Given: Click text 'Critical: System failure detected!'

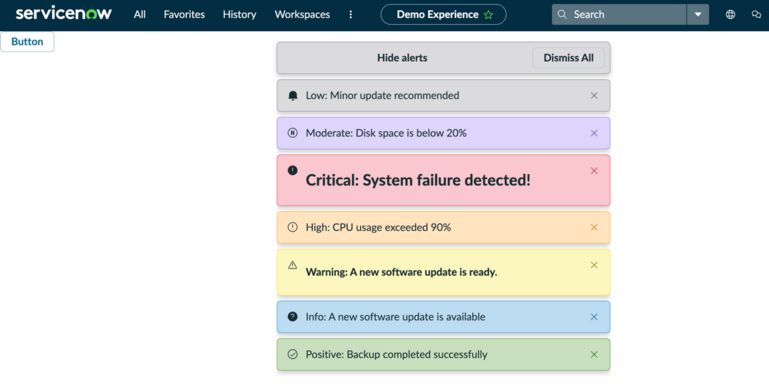Looking at the screenshot, I should click(x=418, y=180).
